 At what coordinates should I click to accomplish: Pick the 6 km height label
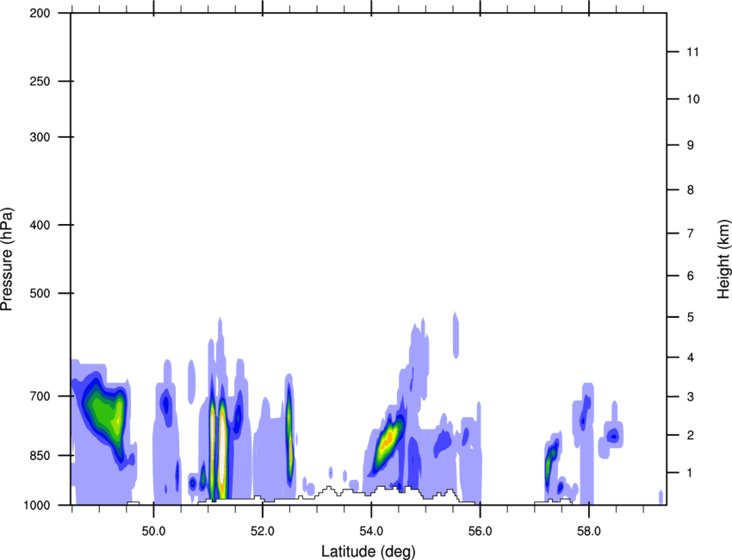click(691, 276)
